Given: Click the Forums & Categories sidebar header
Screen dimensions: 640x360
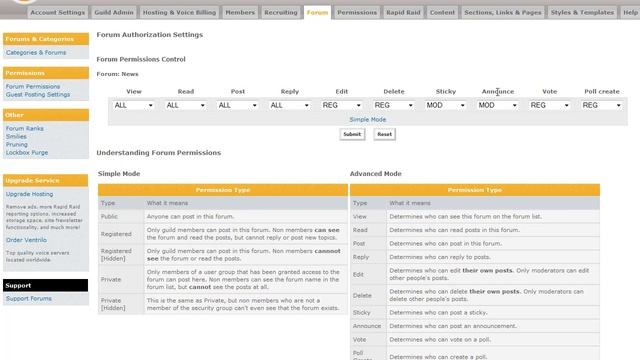Looking at the screenshot, I should (x=46, y=39).
